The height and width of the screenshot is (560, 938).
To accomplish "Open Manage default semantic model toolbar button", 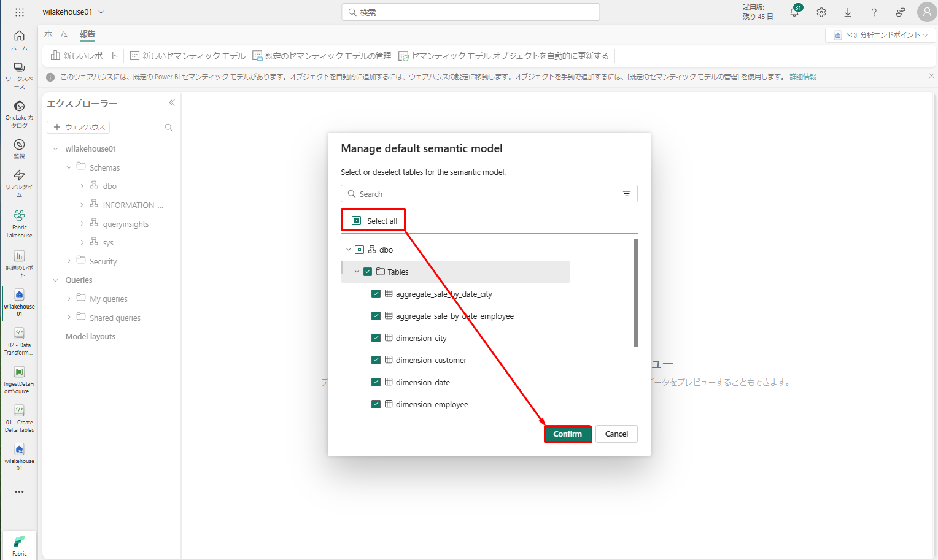I will click(x=322, y=56).
